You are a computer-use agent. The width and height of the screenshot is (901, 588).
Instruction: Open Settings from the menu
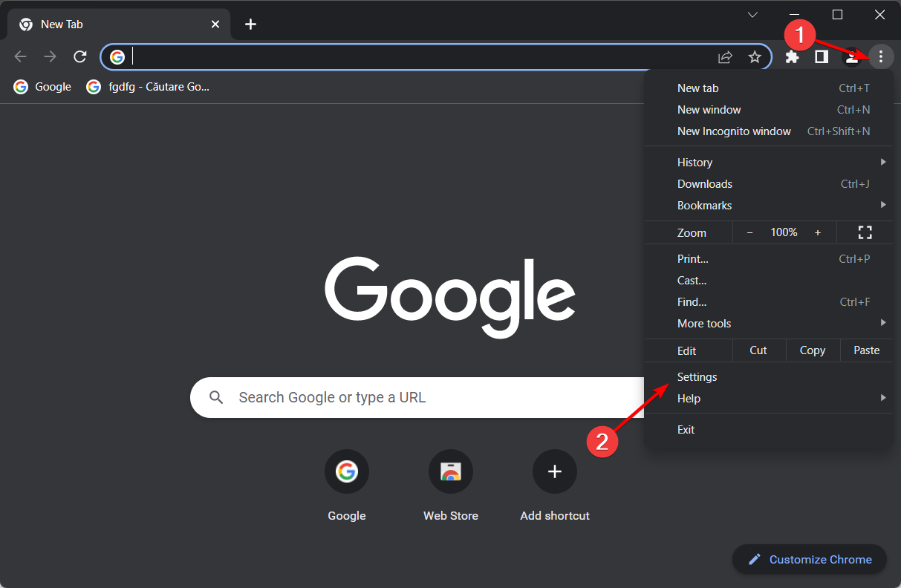769,377
